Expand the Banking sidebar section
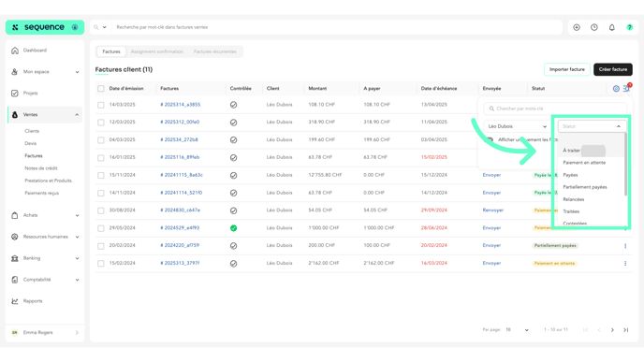 [x=77, y=258]
